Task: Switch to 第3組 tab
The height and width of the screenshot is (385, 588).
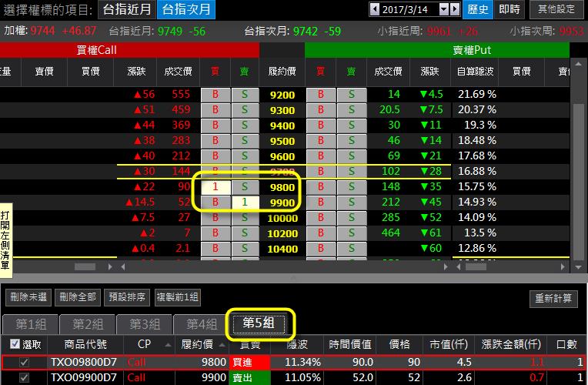Action: (x=145, y=324)
